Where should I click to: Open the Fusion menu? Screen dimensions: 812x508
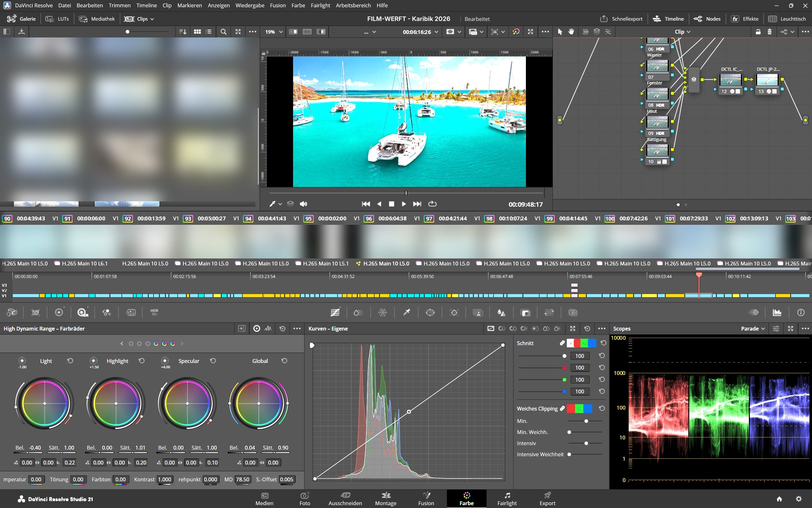coord(278,5)
